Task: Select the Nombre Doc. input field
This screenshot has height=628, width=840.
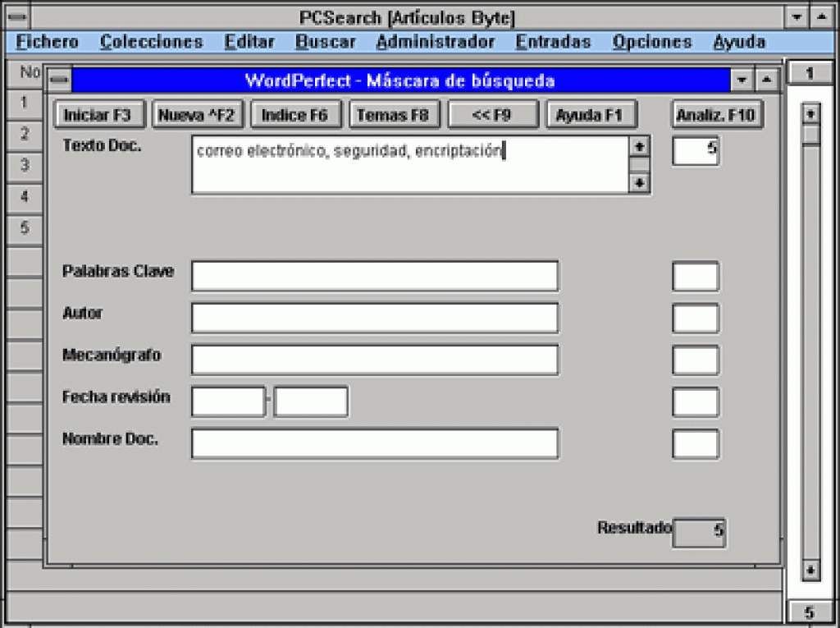Action: (375, 444)
